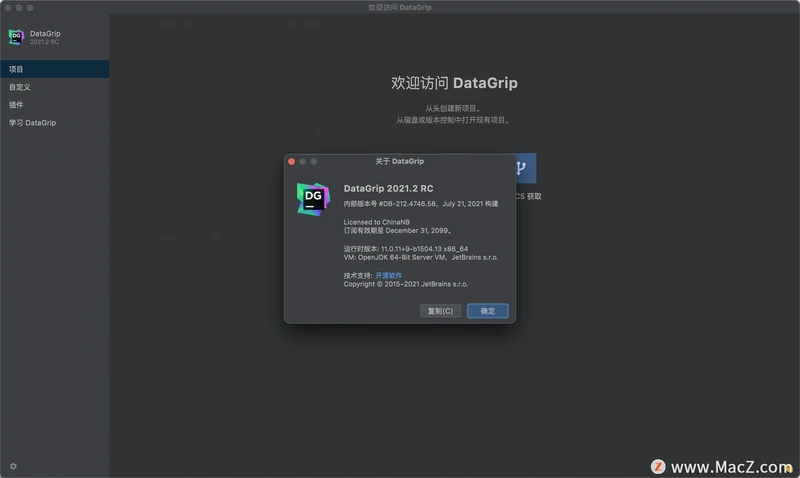
Task: Click the settings gear icon at bottom left
Action: (13, 466)
